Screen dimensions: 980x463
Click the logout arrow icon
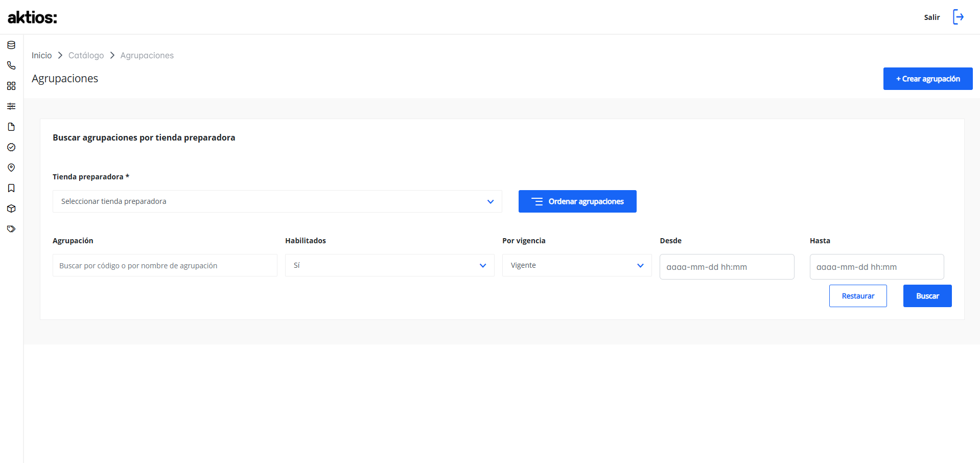coord(958,17)
